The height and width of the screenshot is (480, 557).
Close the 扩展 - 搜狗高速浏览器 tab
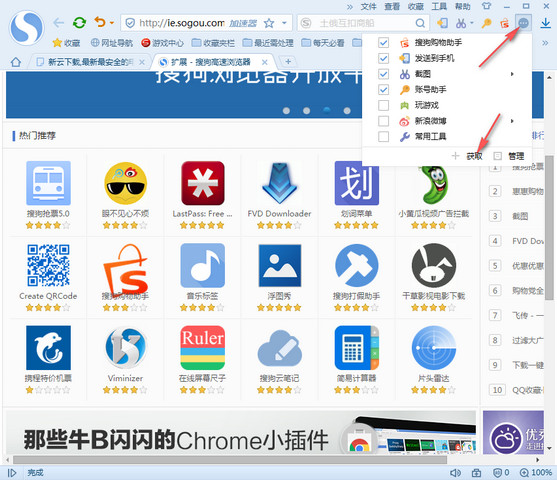[265, 62]
